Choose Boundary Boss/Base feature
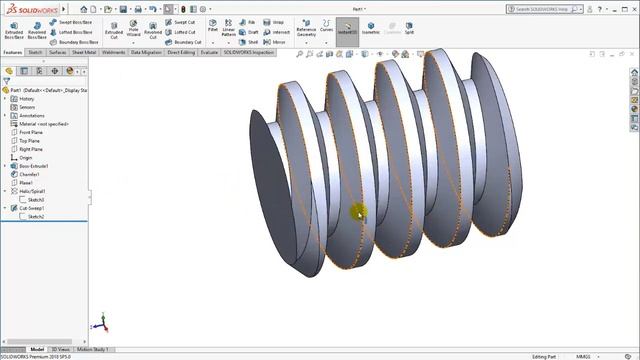Image resolution: width=640 pixels, height=360 pixels. (x=74, y=42)
